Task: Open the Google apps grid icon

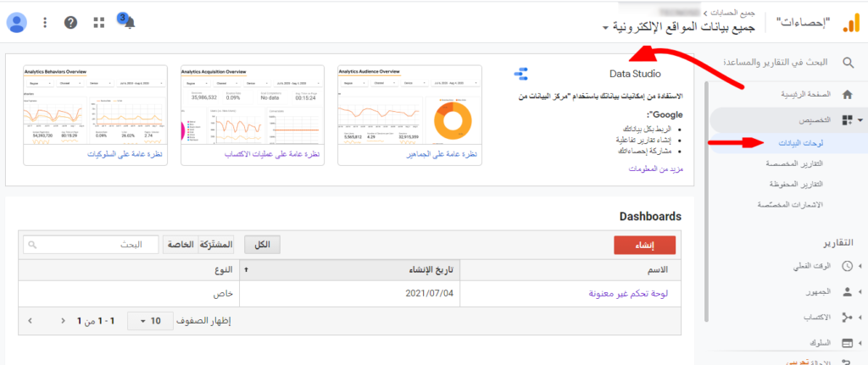Action: coord(99,23)
